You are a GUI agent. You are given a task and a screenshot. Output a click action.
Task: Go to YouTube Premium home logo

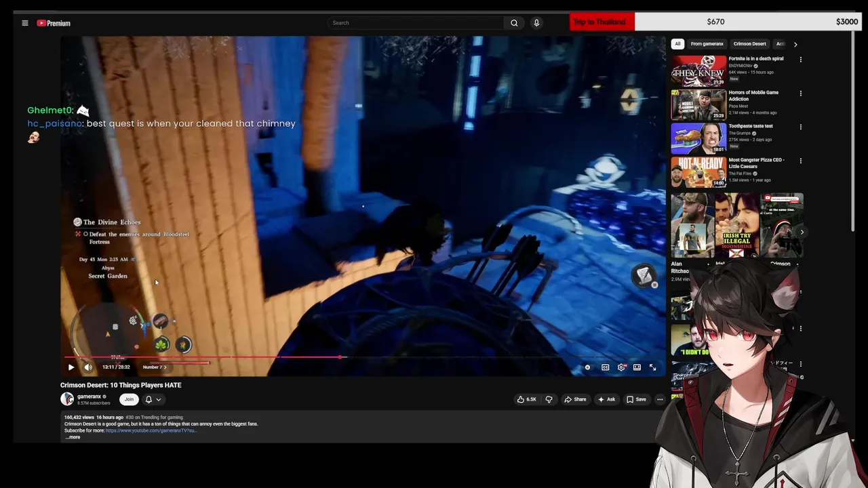pos(54,23)
